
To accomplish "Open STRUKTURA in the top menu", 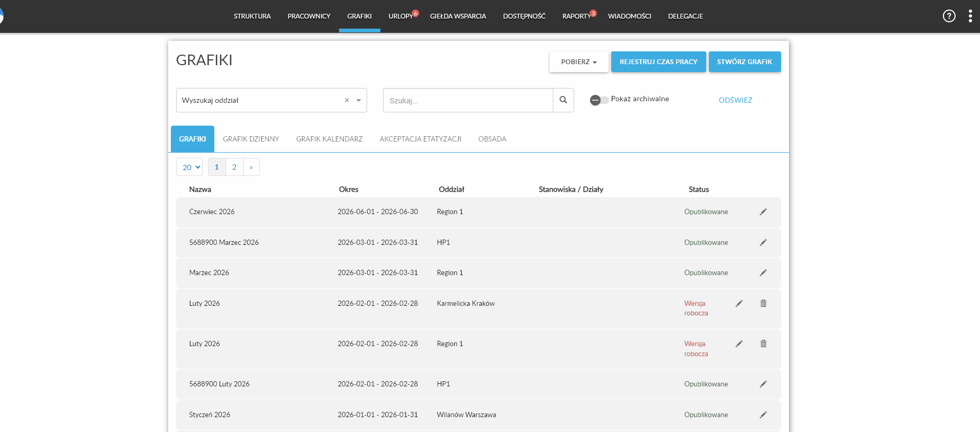I will 252,16.
